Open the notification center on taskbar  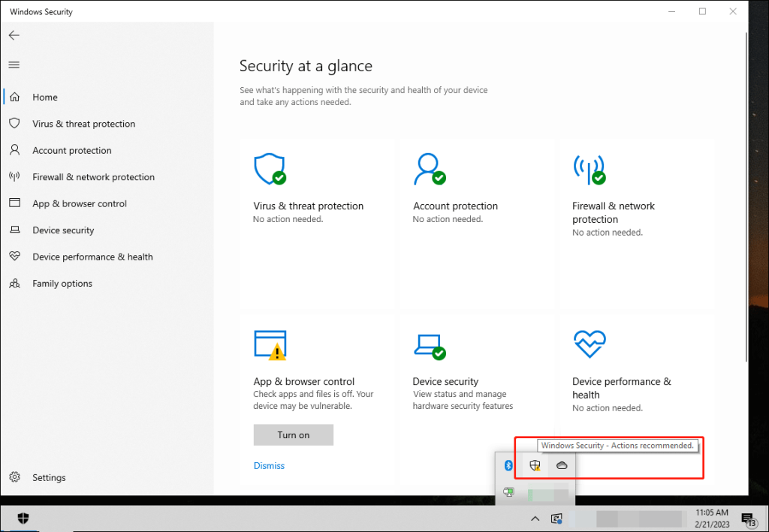(748, 518)
